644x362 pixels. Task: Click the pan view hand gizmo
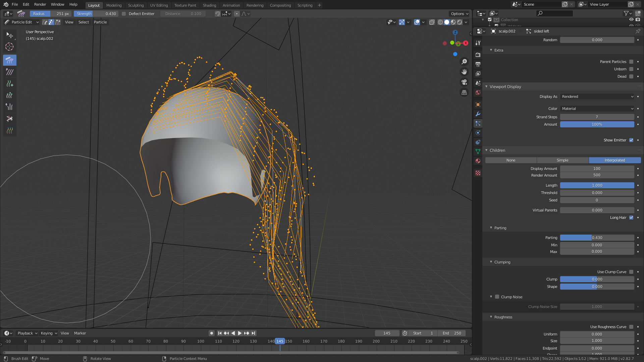464,72
